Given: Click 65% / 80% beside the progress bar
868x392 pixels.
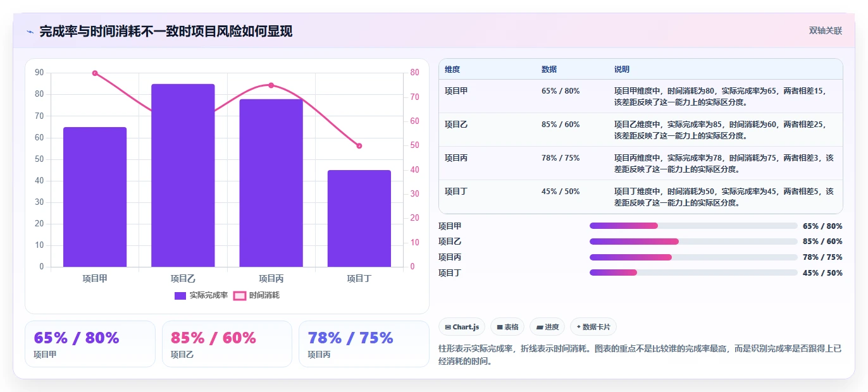Looking at the screenshot, I should pyautogui.click(x=822, y=226).
